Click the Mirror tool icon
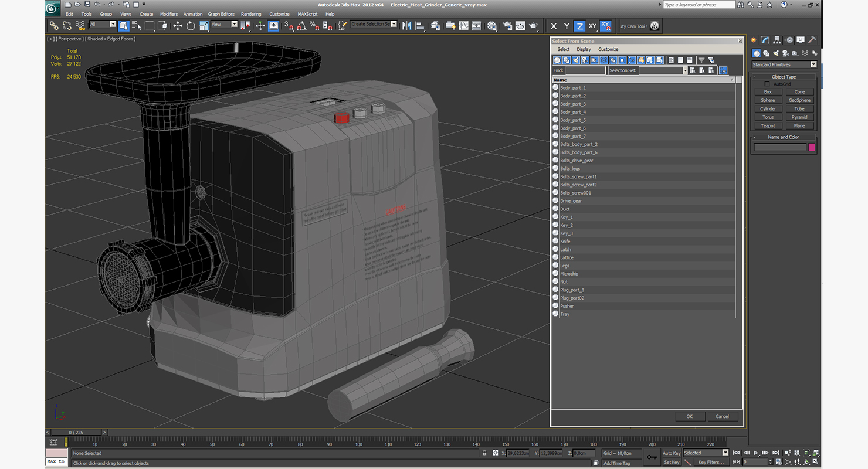This screenshot has height=469, width=868. click(x=406, y=25)
